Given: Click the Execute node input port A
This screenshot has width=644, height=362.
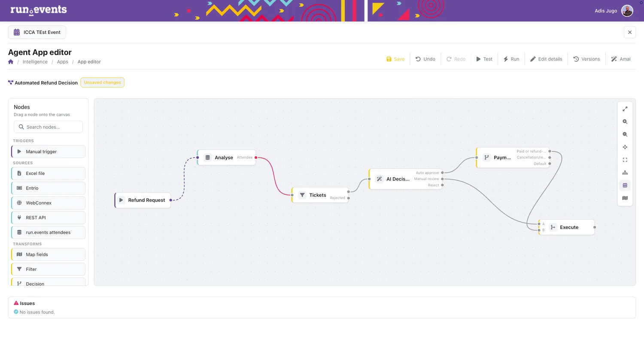Looking at the screenshot, I should pyautogui.click(x=539, y=224).
